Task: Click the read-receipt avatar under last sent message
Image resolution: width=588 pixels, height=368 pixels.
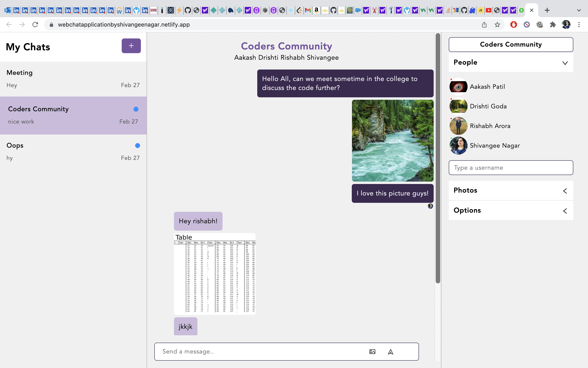Action: (430, 206)
